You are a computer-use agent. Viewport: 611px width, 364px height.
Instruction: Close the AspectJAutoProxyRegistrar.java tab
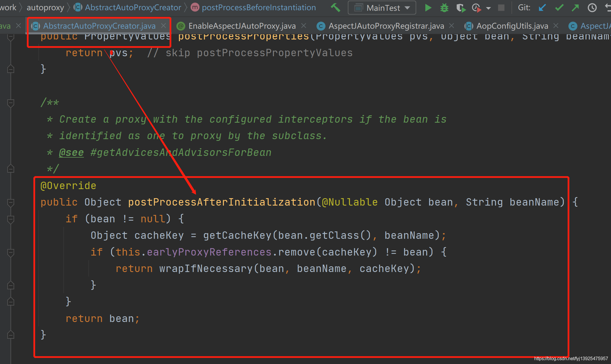coord(451,26)
